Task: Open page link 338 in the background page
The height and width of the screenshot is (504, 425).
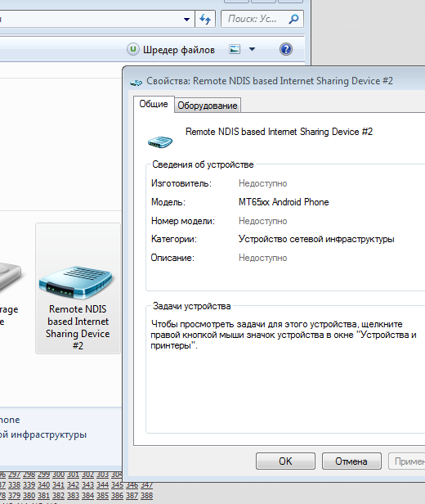Action: click(14, 485)
